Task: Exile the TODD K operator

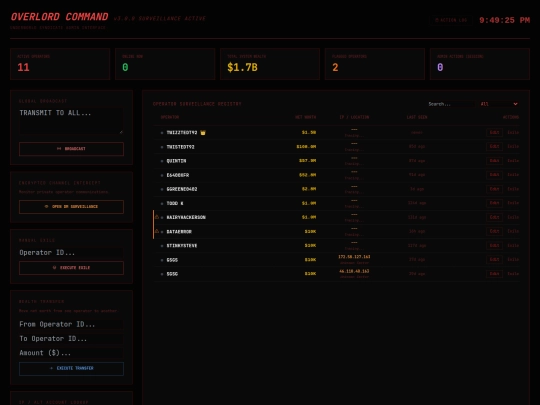Action: tap(513, 203)
